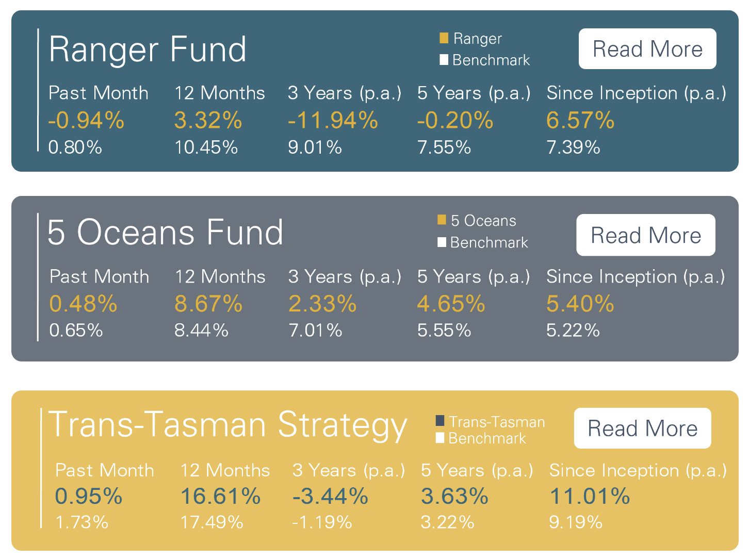The height and width of the screenshot is (560, 749).
Task: Click Read More for Ranger Fund
Action: (x=647, y=49)
